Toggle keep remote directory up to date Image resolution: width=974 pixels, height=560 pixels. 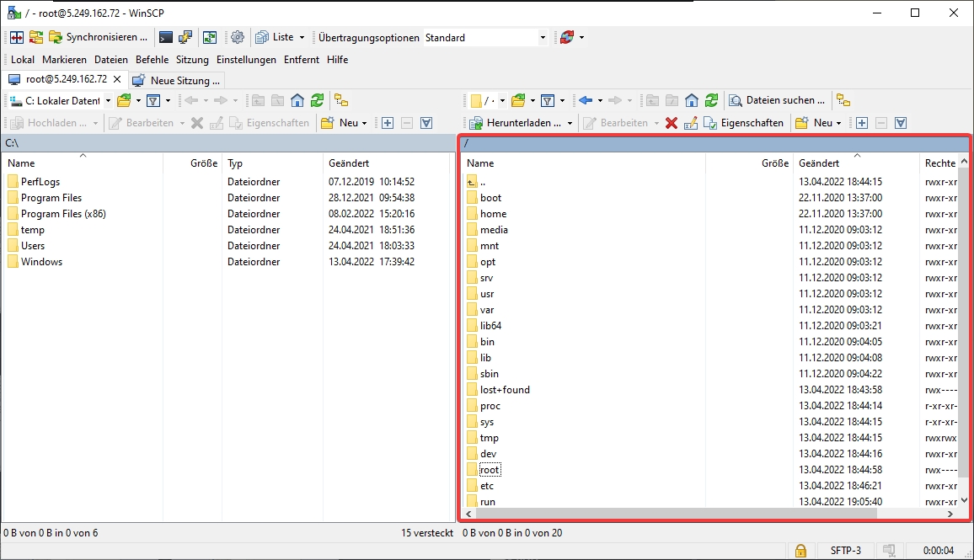point(210,37)
